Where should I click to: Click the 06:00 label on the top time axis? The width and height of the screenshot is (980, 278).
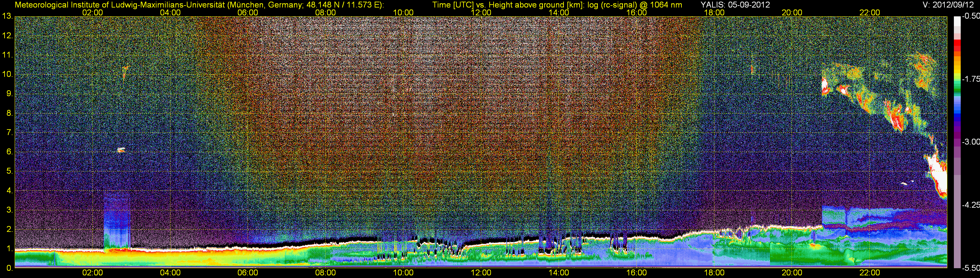(248, 12)
